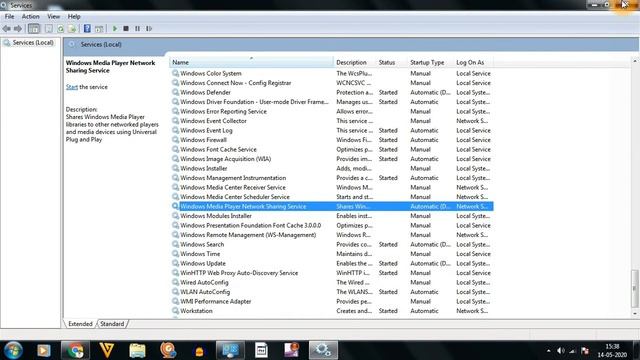Click the Forward arrow in the toolbar
The height and width of the screenshot is (360, 640).
(x=18, y=29)
